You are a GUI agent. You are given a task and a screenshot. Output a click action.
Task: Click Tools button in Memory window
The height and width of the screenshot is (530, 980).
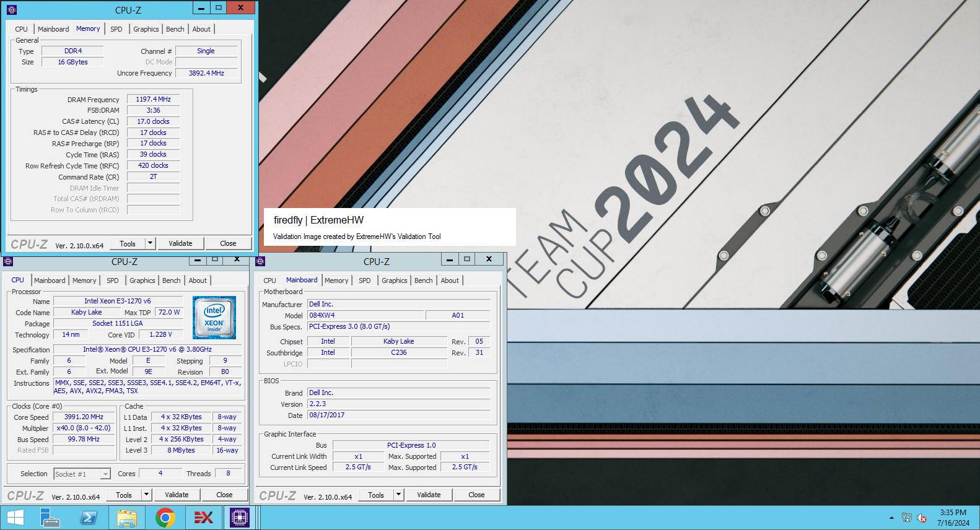pyautogui.click(x=128, y=243)
